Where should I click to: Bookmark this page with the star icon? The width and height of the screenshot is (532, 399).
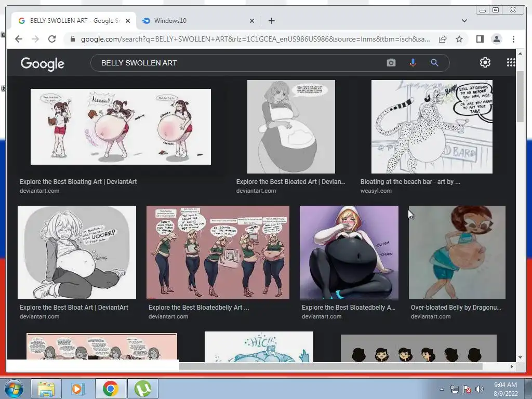459,39
